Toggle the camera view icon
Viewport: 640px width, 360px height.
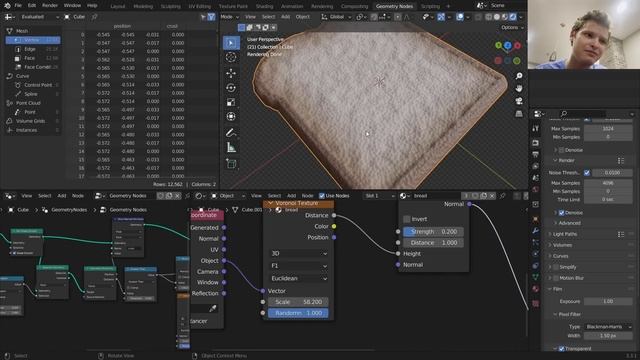[519, 101]
